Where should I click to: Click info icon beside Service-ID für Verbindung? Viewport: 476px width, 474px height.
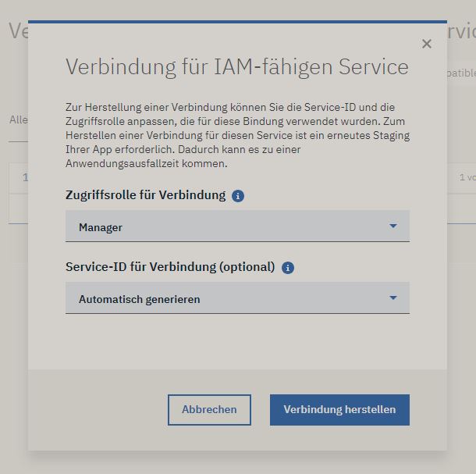(287, 267)
